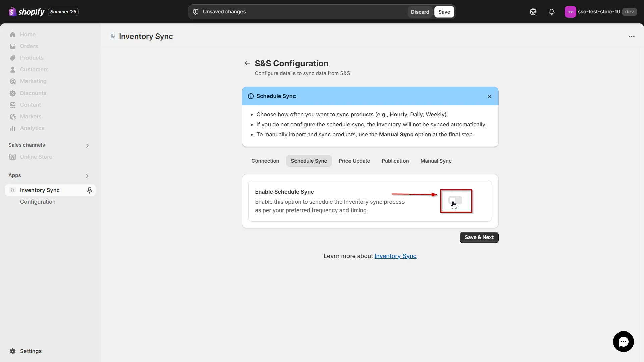Open the Orders inbox icon
The height and width of the screenshot is (362, 644).
[x=13, y=46]
